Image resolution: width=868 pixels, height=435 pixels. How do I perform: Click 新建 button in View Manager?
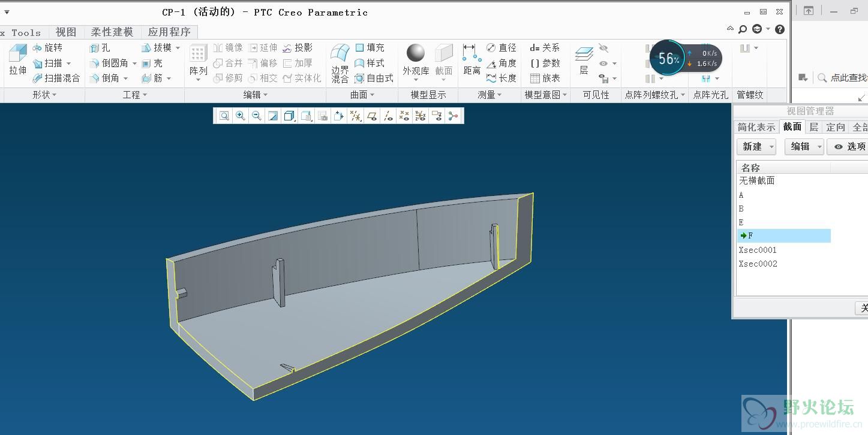[x=756, y=146]
